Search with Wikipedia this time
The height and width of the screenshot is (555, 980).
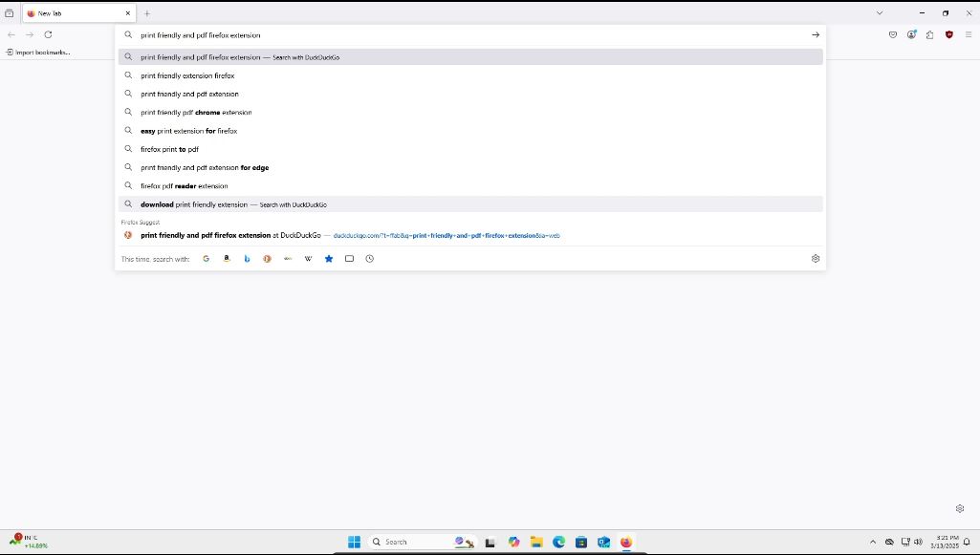(308, 259)
